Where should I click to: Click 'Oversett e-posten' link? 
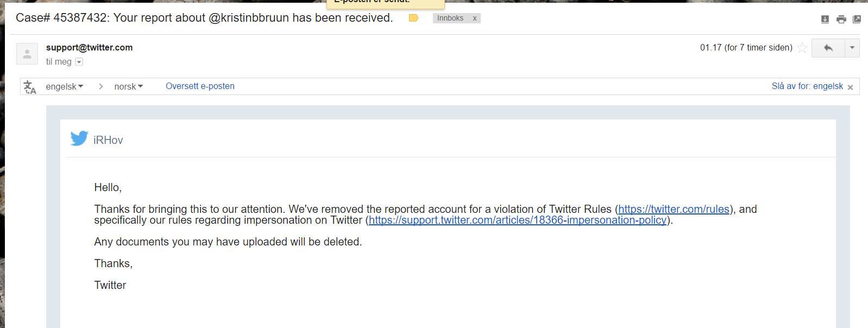[x=200, y=86]
